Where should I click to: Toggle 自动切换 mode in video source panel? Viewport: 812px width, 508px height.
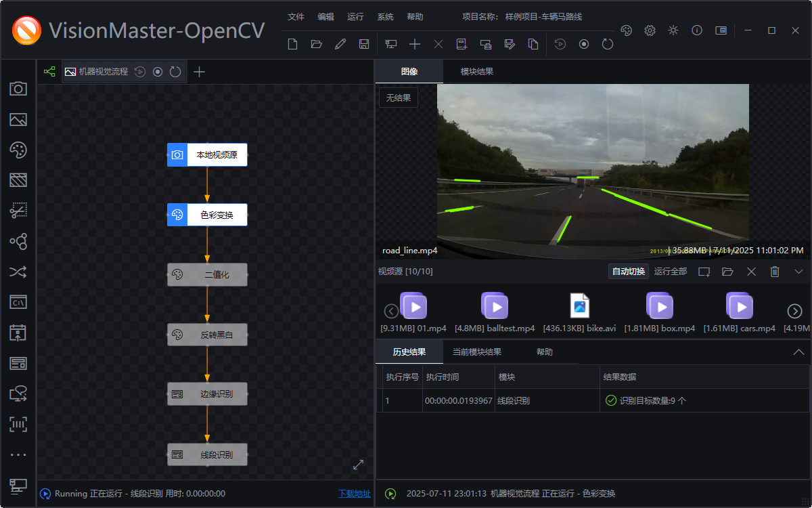pyautogui.click(x=628, y=270)
